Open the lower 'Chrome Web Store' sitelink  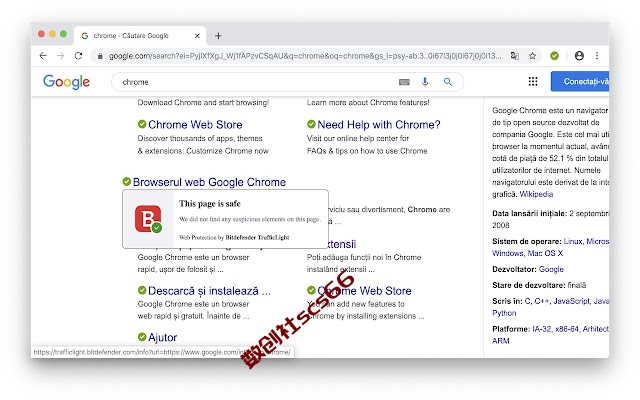coord(364,291)
